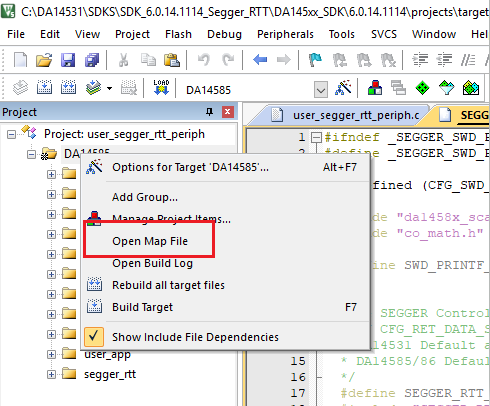Screen dimensions: 490x406
Task: Choose Options for Target 'DA14585' menu entry
Action: pos(226,167)
